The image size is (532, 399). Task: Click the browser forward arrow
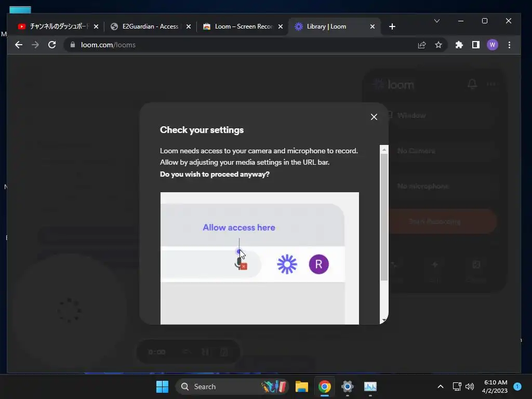[x=35, y=45]
